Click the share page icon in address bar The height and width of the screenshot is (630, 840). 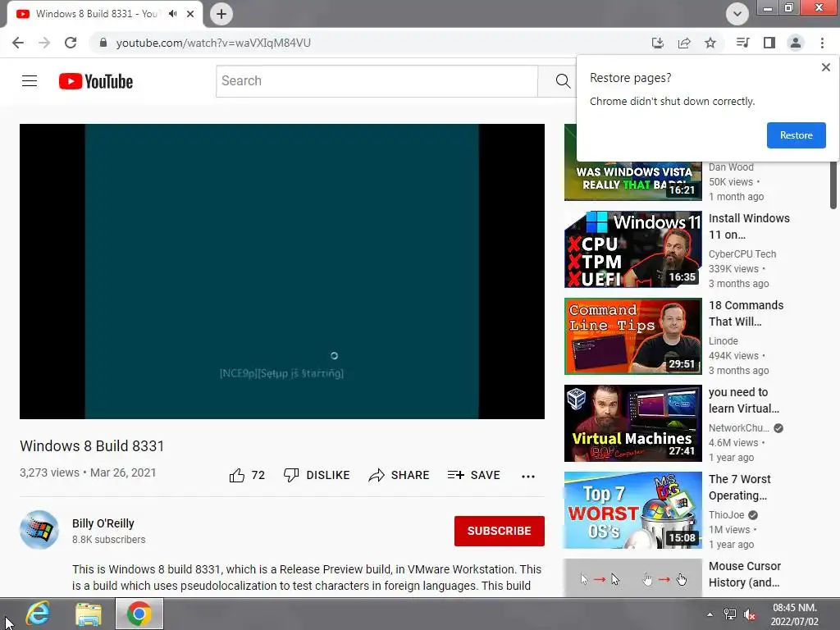tap(684, 43)
